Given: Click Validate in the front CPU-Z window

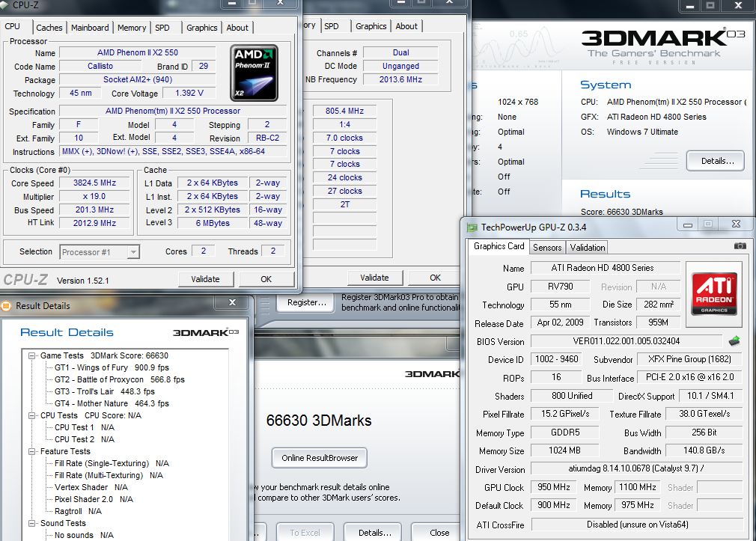Looking at the screenshot, I should (x=205, y=279).
